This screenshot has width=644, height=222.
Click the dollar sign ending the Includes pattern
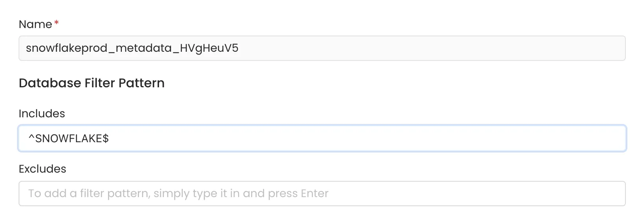[106, 139]
